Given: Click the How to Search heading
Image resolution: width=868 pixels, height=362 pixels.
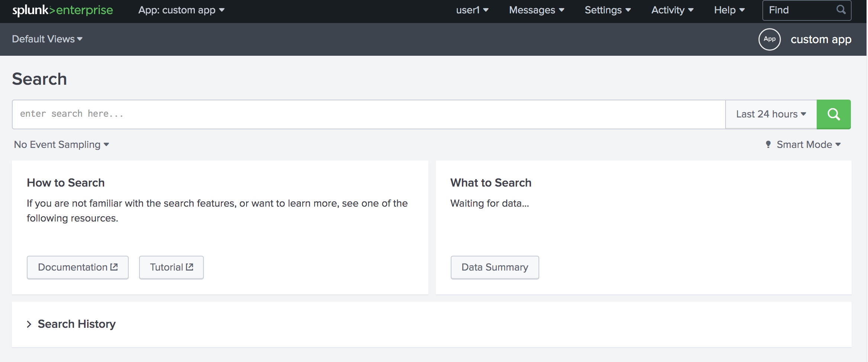Looking at the screenshot, I should 66,182.
